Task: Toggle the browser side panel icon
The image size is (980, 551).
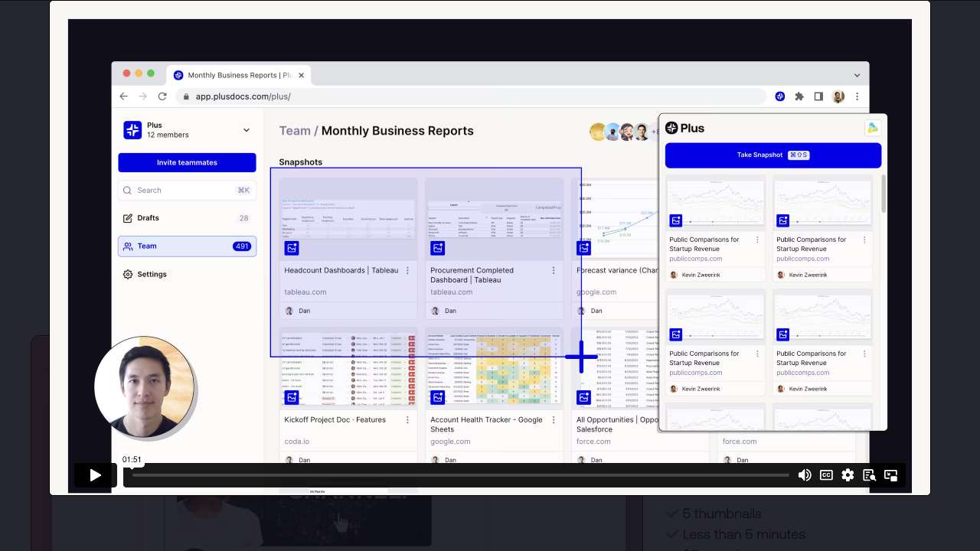Action: pyautogui.click(x=818, y=96)
